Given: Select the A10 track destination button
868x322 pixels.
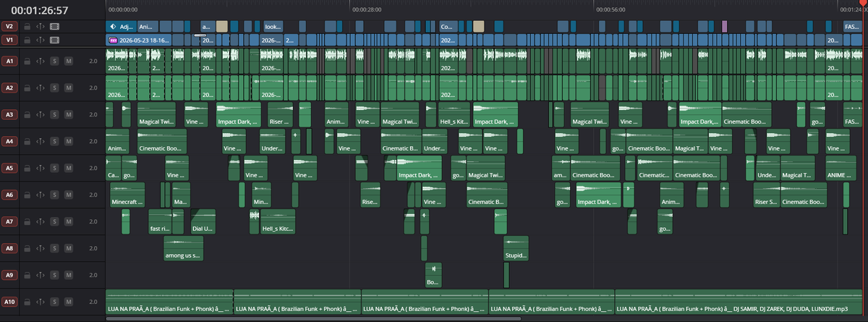Looking at the screenshot, I should coord(9,302).
